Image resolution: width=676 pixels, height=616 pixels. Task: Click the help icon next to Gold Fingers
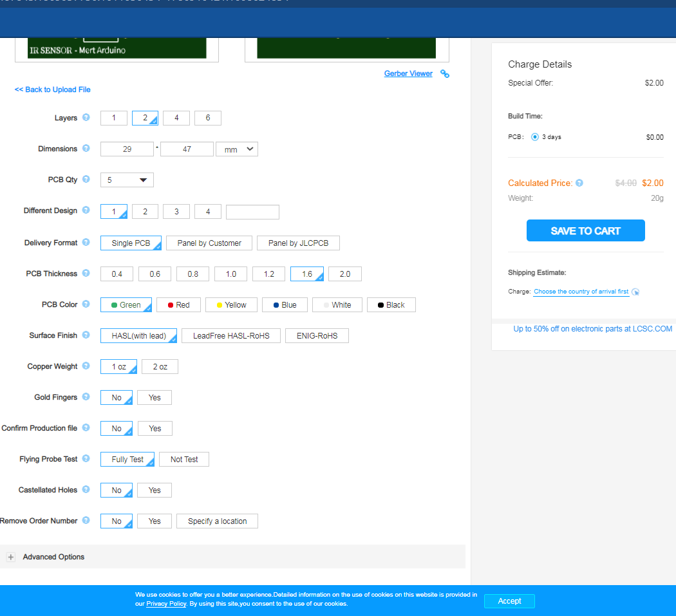(86, 397)
